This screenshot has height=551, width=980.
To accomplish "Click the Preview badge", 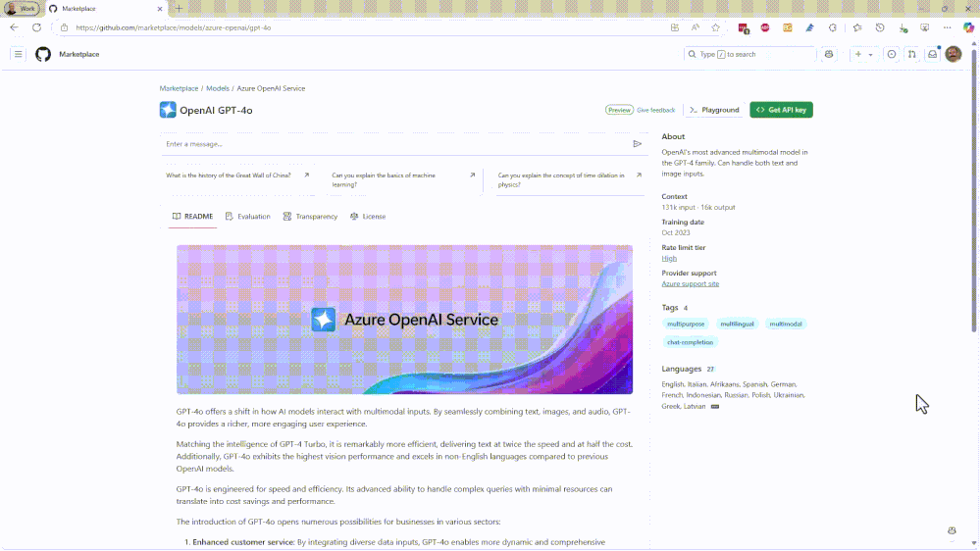I will (619, 110).
